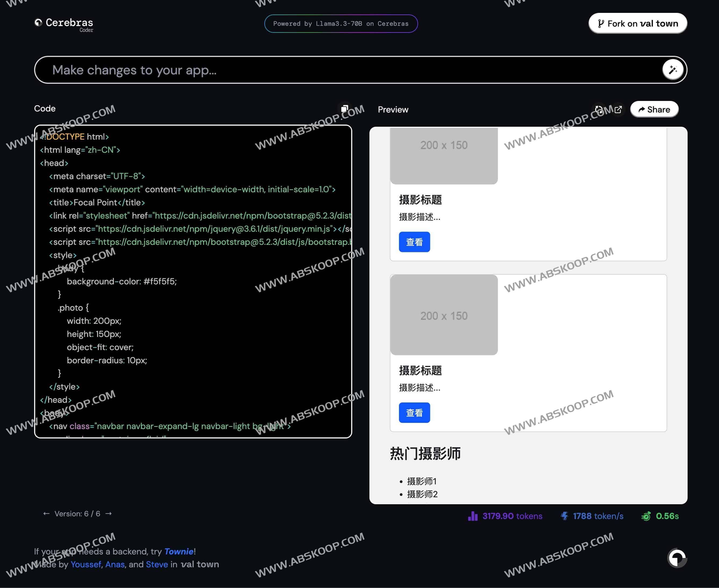Click the second 查看 button in preview
The image size is (719, 588).
(414, 413)
